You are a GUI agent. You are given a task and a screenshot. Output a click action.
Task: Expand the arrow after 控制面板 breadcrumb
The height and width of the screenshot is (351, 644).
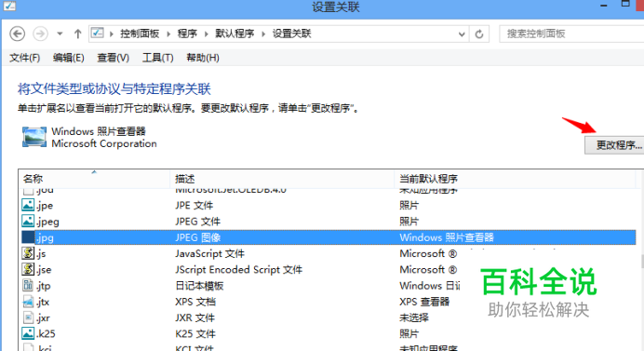tap(168, 34)
